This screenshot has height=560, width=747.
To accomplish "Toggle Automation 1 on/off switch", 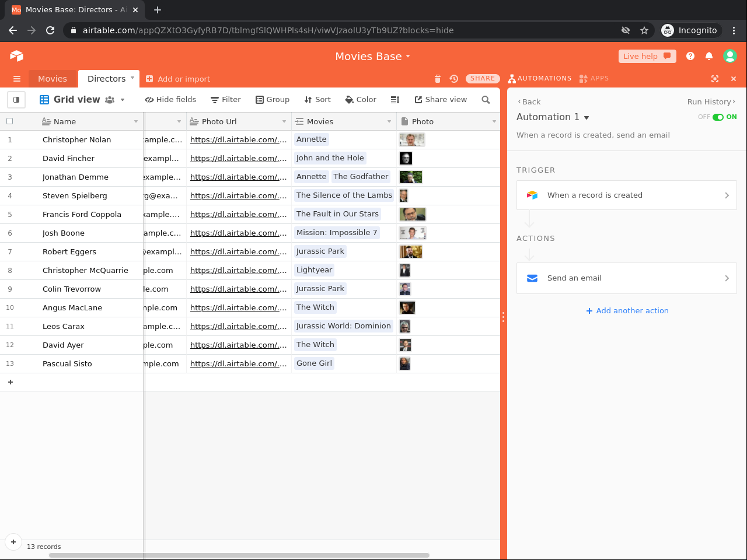I will pyautogui.click(x=718, y=117).
